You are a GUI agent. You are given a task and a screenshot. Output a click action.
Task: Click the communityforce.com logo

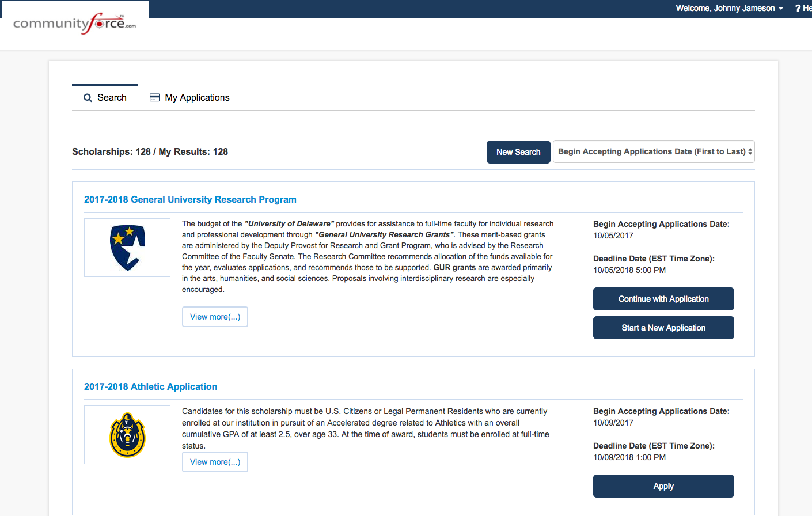click(74, 24)
